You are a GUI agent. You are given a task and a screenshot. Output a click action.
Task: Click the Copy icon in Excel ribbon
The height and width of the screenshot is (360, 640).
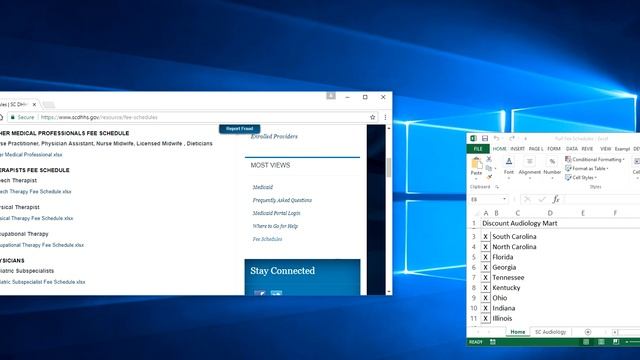click(x=489, y=168)
